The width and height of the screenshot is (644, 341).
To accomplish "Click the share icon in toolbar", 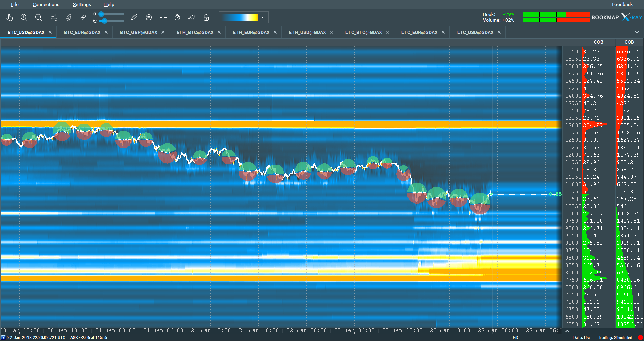I will (x=54, y=17).
